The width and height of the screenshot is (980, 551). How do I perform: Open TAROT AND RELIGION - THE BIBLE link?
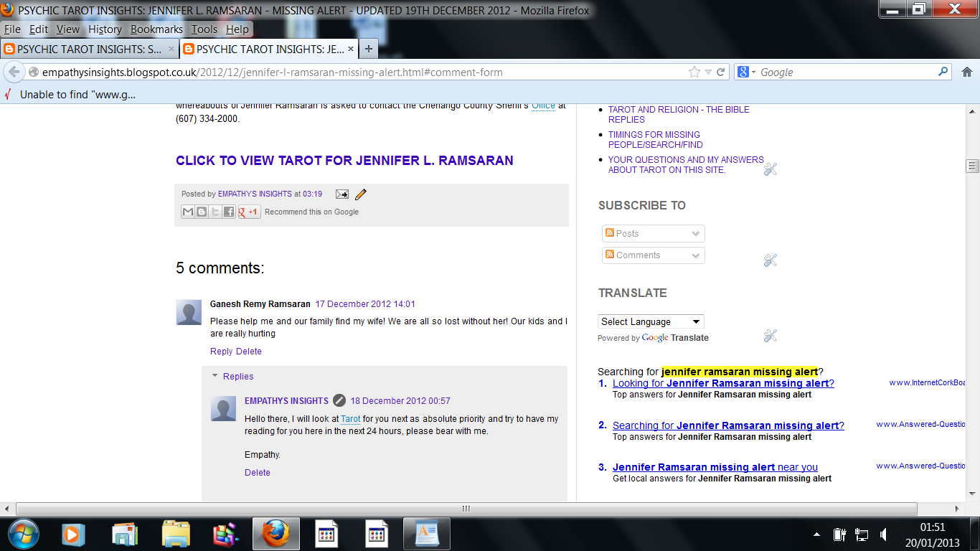pos(679,115)
